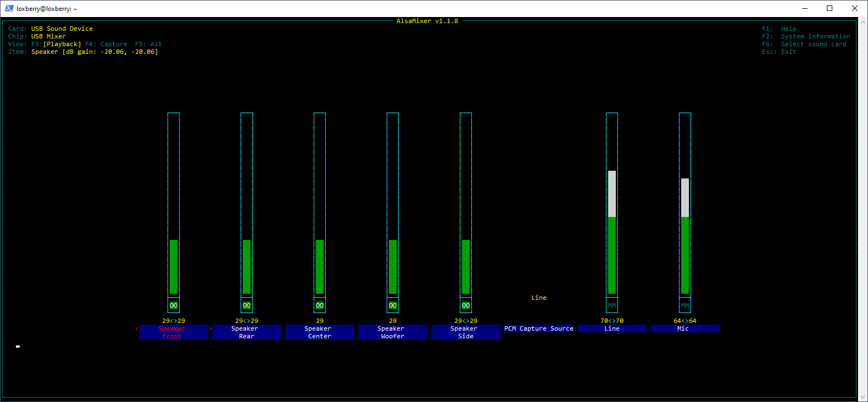868x402 pixels.
Task: Toggle mute indicator under Speaker Front
Action: (x=174, y=305)
